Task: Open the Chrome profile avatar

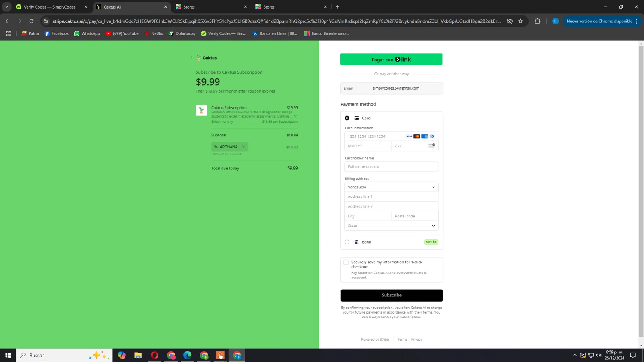Action: coord(555,21)
